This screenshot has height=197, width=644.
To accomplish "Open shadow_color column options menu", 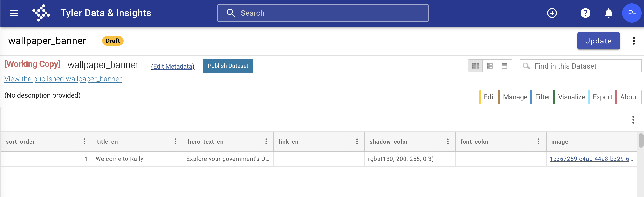I will pos(448,141).
